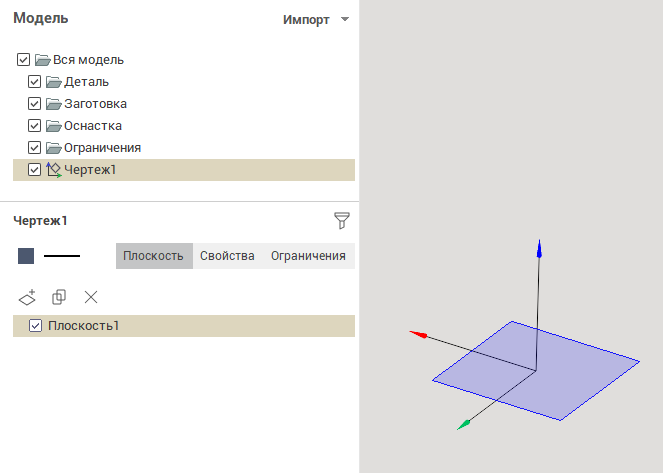The height and width of the screenshot is (473, 663).
Task: Click the Чертеж1 sketch icon in tree
Action: coord(54,170)
